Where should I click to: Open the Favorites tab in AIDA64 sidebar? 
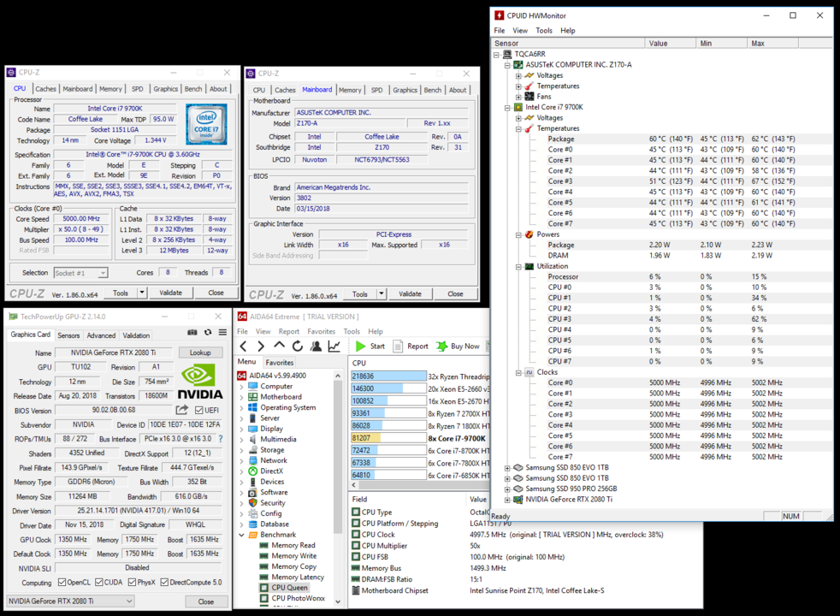(x=280, y=363)
